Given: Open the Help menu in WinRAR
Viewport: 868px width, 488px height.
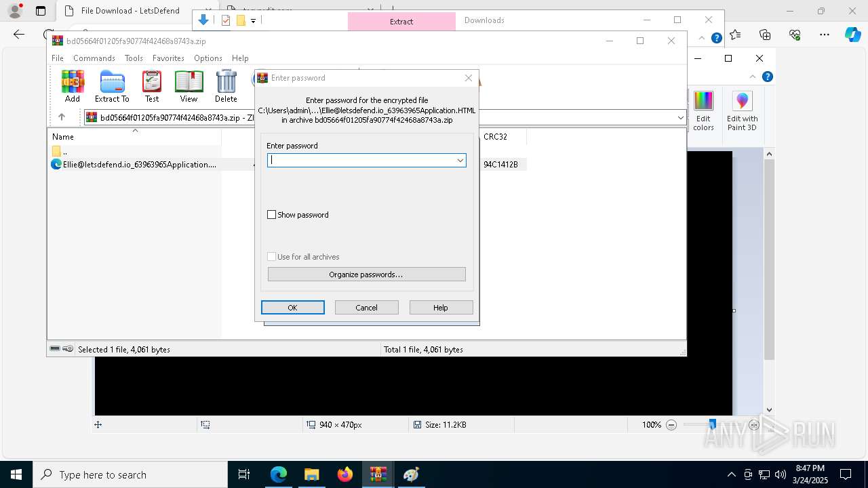Looking at the screenshot, I should click(240, 58).
